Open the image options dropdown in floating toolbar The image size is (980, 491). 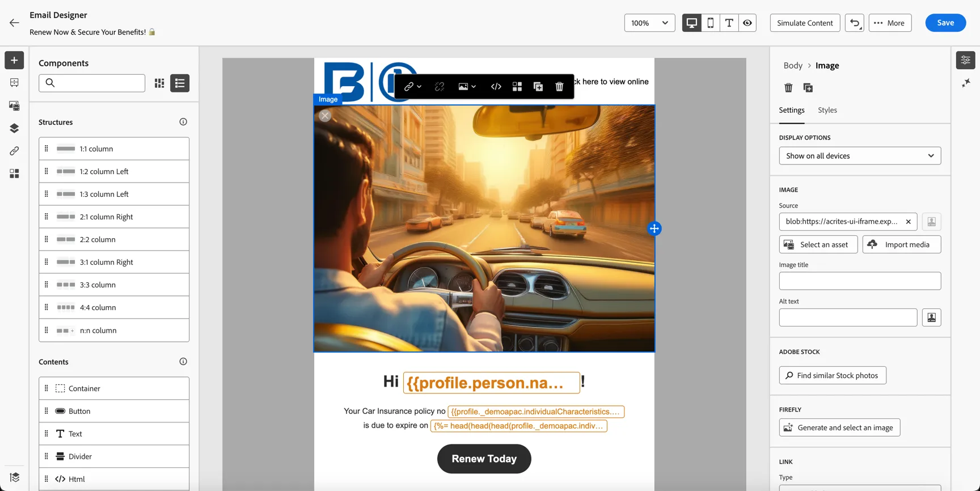click(467, 87)
